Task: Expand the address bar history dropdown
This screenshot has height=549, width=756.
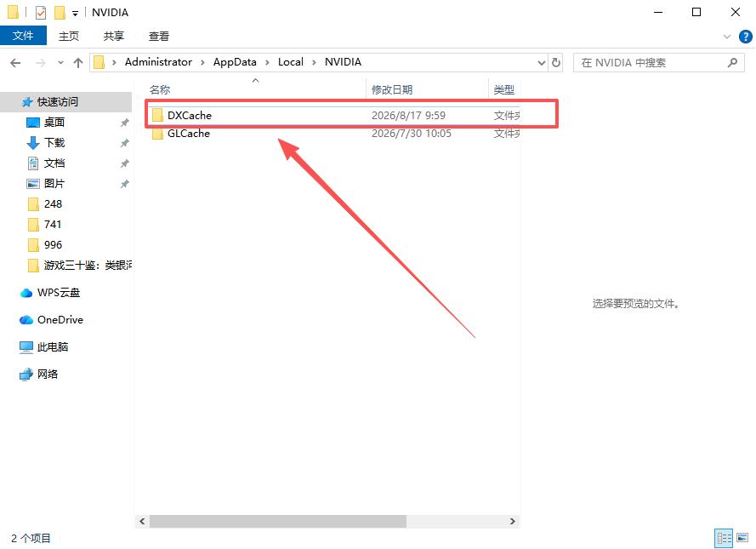Action: click(542, 63)
